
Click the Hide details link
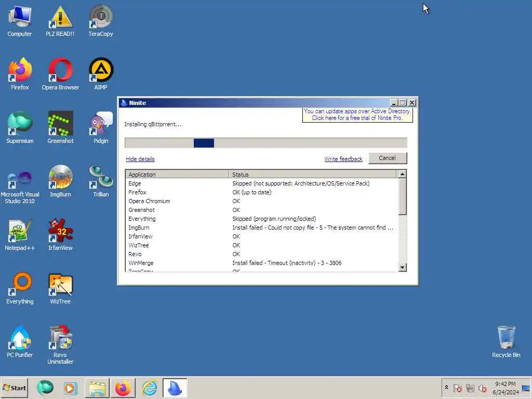click(x=140, y=159)
